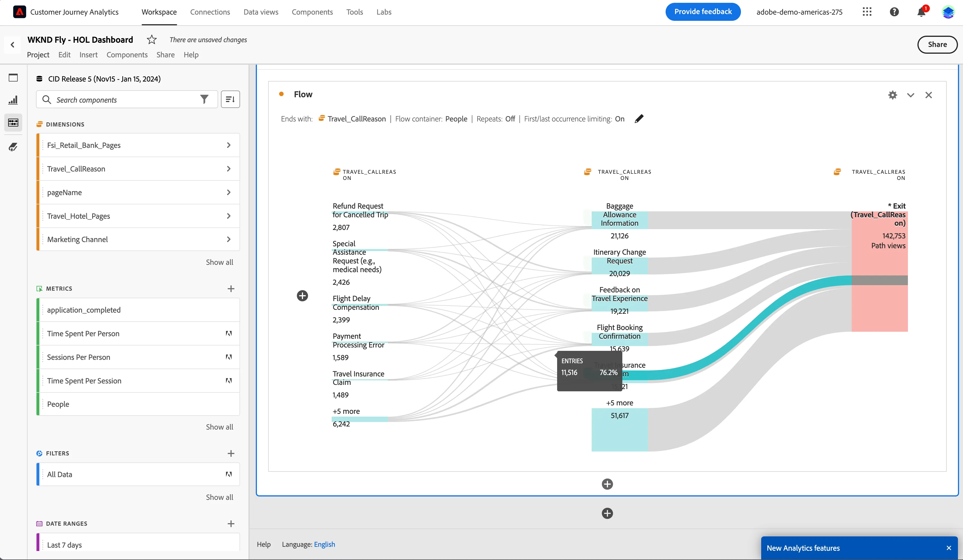Viewport: 963px width, 560px height.
Task: Show all dimensions
Action: tap(219, 262)
